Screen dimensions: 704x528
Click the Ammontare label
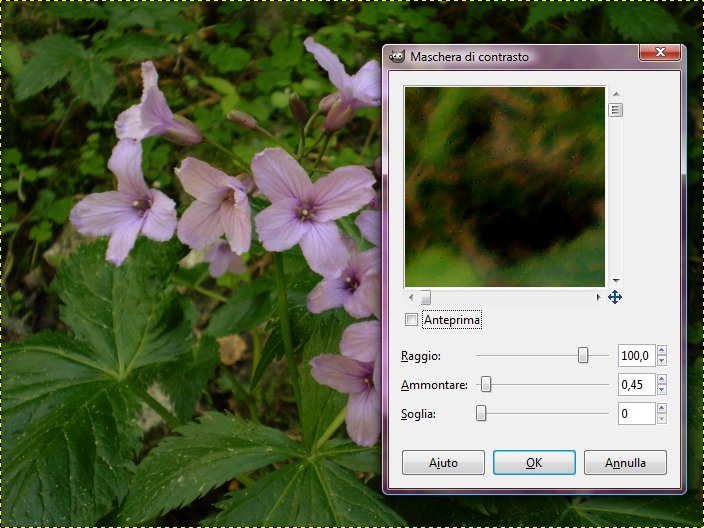point(434,385)
